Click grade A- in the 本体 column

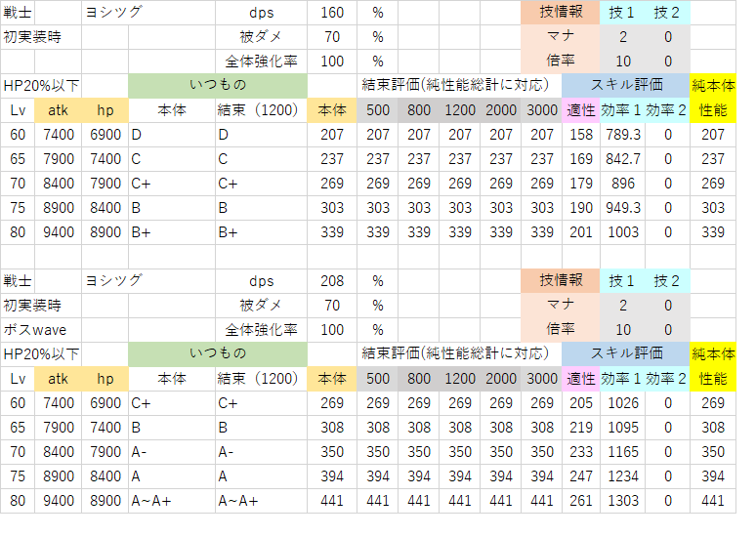tap(172, 452)
